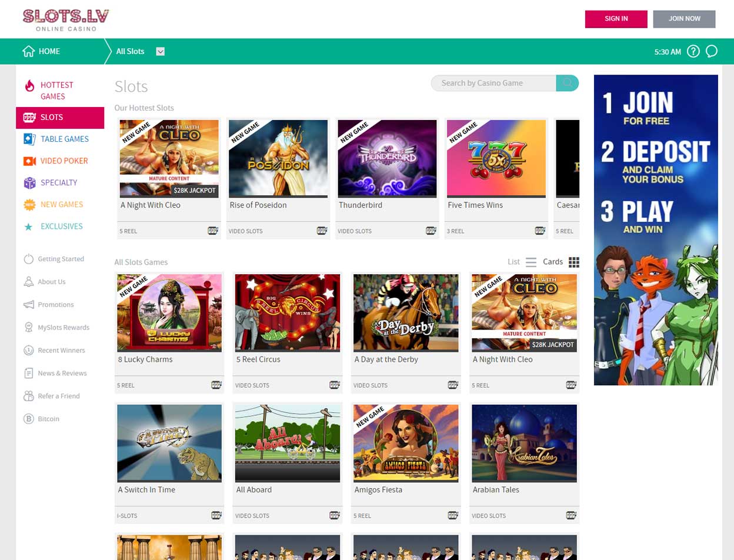Click the New Games badge icon

pos(29,205)
